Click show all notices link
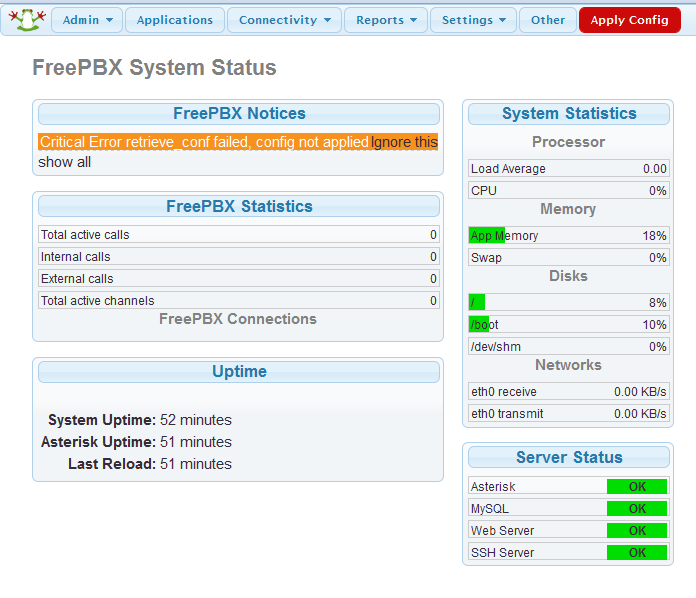 pos(64,162)
